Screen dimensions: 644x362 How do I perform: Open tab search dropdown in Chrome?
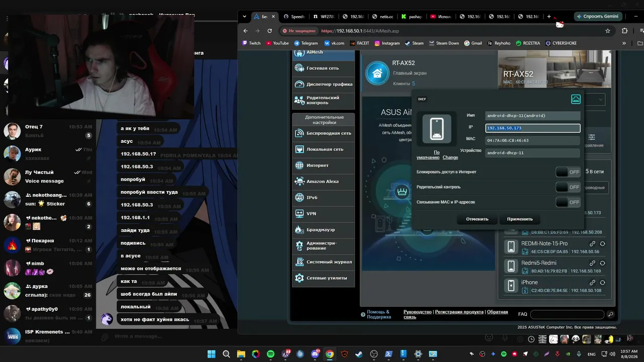pos(245,17)
